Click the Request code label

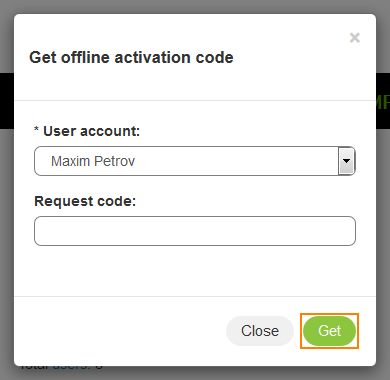[85, 201]
